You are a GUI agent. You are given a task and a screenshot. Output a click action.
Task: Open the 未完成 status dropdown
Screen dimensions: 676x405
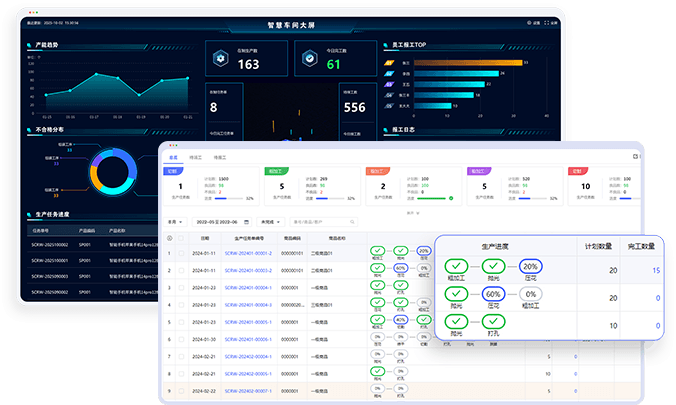[x=270, y=221]
